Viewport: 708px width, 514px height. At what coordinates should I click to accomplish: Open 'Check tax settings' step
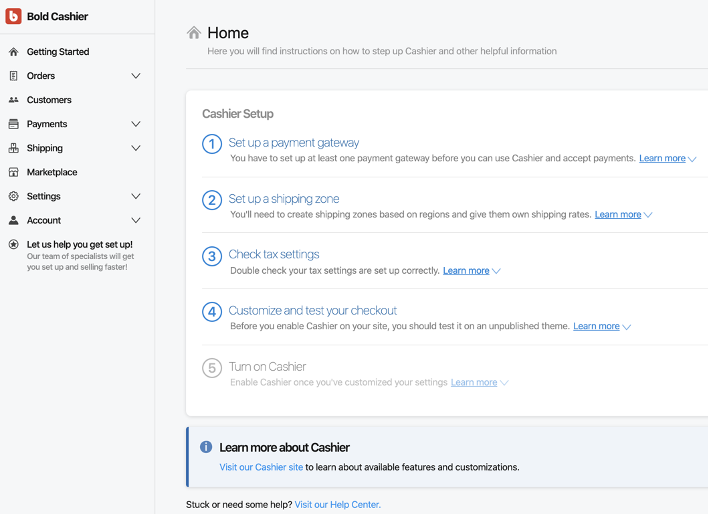[x=274, y=254]
